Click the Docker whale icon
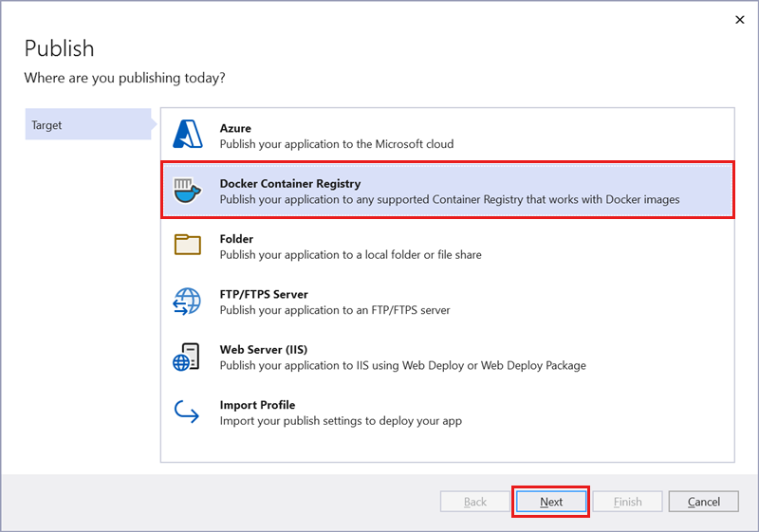The image size is (759, 532). coord(188,191)
